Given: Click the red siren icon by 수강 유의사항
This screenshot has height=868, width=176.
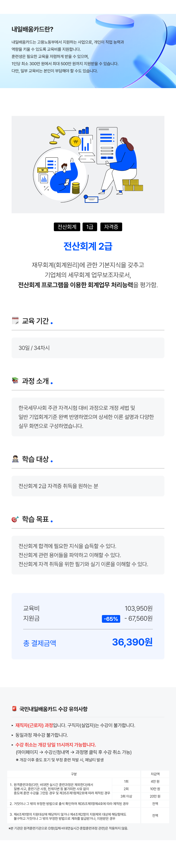Looking at the screenshot, I should coord(14,709).
